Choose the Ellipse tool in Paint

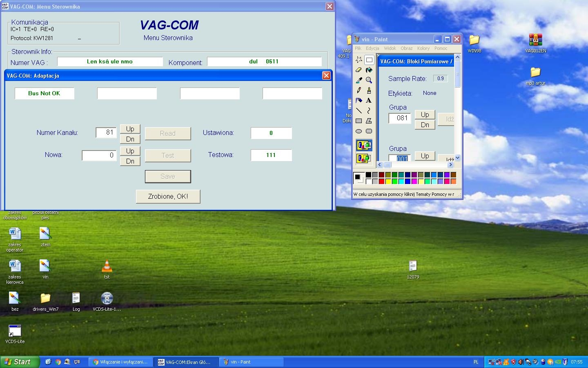(x=359, y=131)
